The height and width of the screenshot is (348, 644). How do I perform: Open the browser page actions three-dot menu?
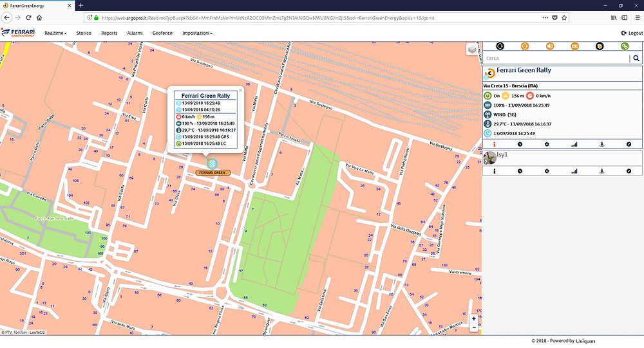[545, 17]
